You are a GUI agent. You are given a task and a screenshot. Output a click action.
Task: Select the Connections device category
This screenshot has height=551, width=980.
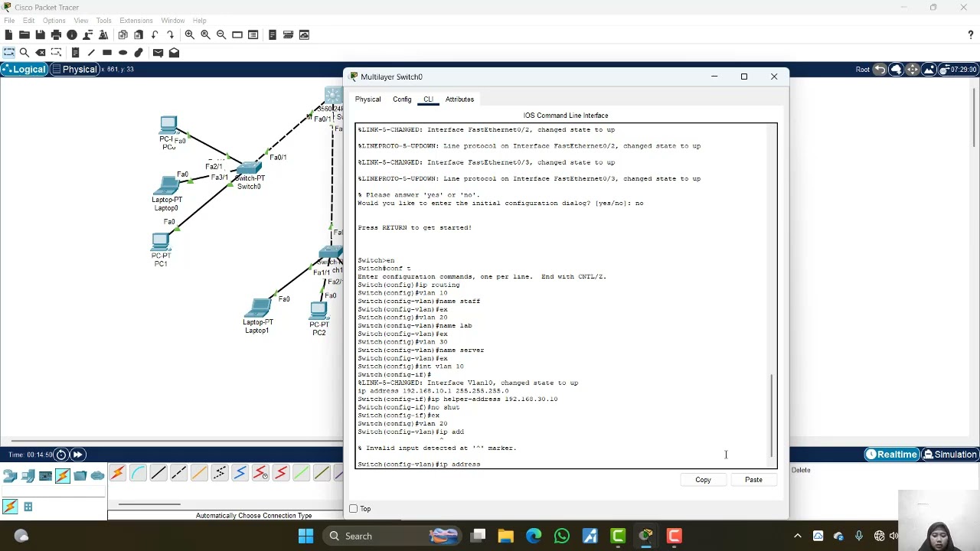pyautogui.click(x=63, y=476)
